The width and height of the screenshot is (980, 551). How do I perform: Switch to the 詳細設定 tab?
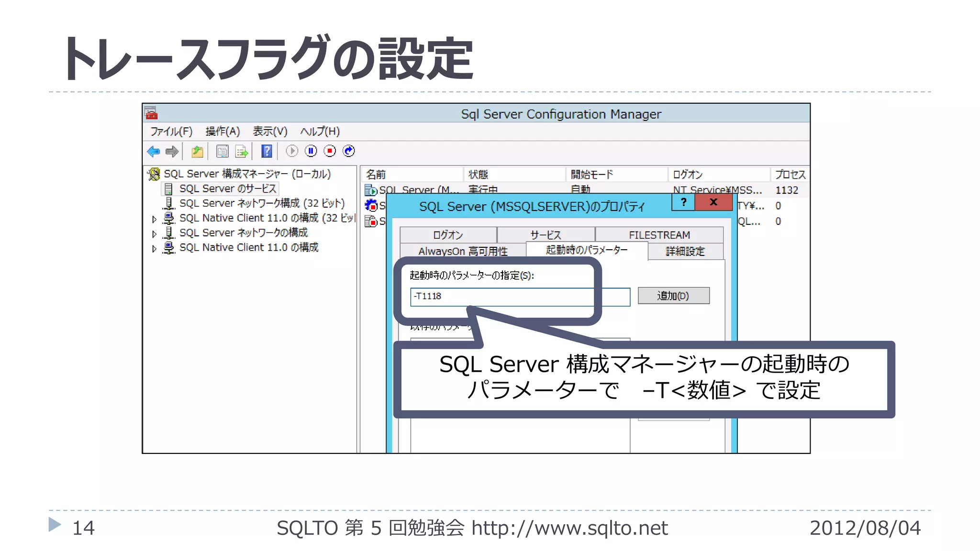tap(685, 251)
